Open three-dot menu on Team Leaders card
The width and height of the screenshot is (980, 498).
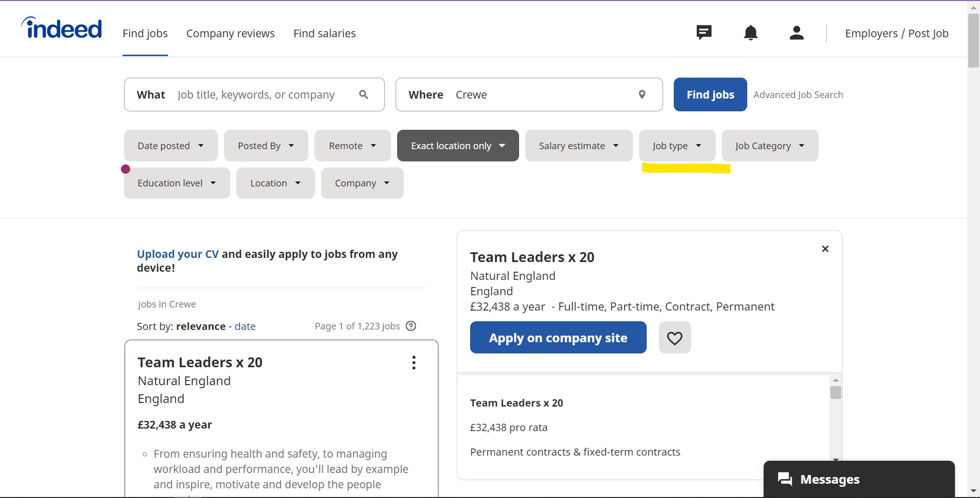(413, 363)
